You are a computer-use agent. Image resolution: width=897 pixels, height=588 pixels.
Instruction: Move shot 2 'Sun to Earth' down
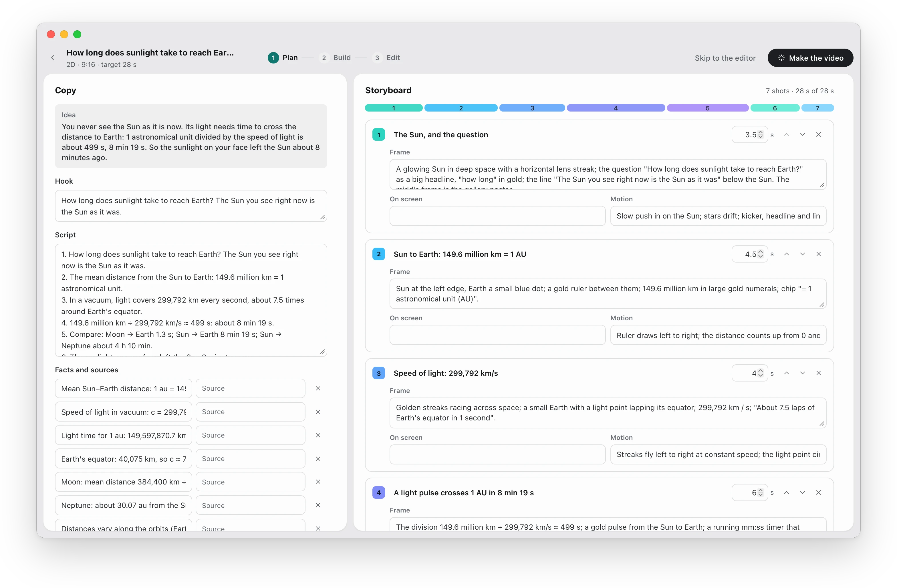(x=802, y=254)
